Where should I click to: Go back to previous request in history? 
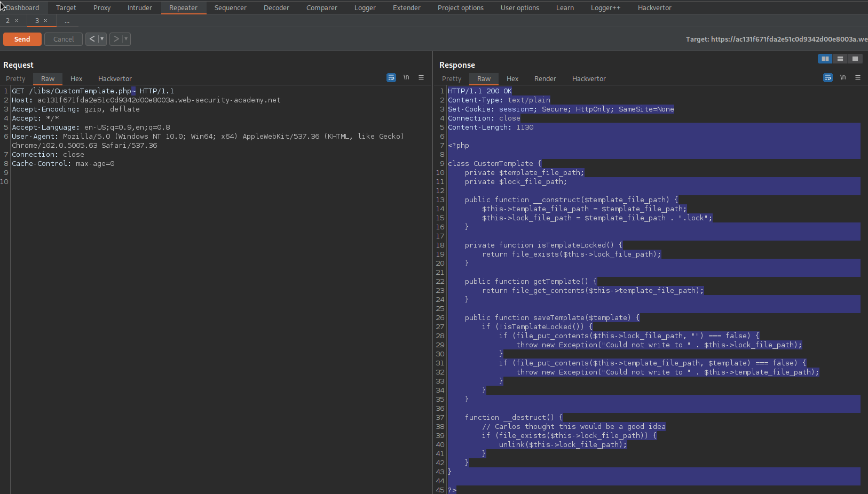92,39
